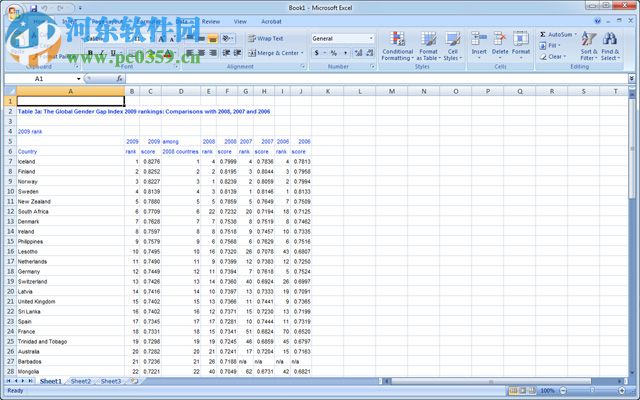Select row 12 header

click(x=10, y=211)
